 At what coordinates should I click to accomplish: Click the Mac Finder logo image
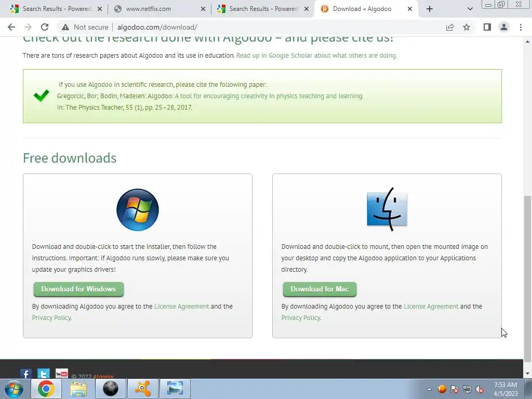coord(387,209)
